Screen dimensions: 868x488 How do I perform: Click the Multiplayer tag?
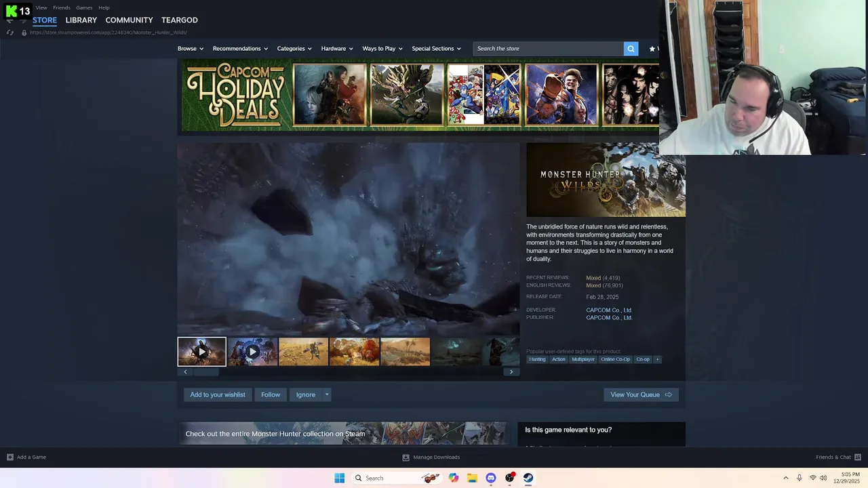[x=583, y=359]
